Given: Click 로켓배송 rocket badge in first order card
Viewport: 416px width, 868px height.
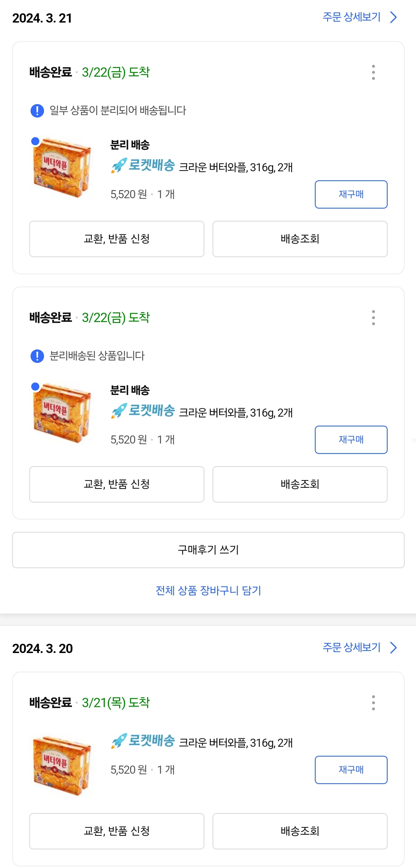Looking at the screenshot, I should pyautogui.click(x=143, y=166).
